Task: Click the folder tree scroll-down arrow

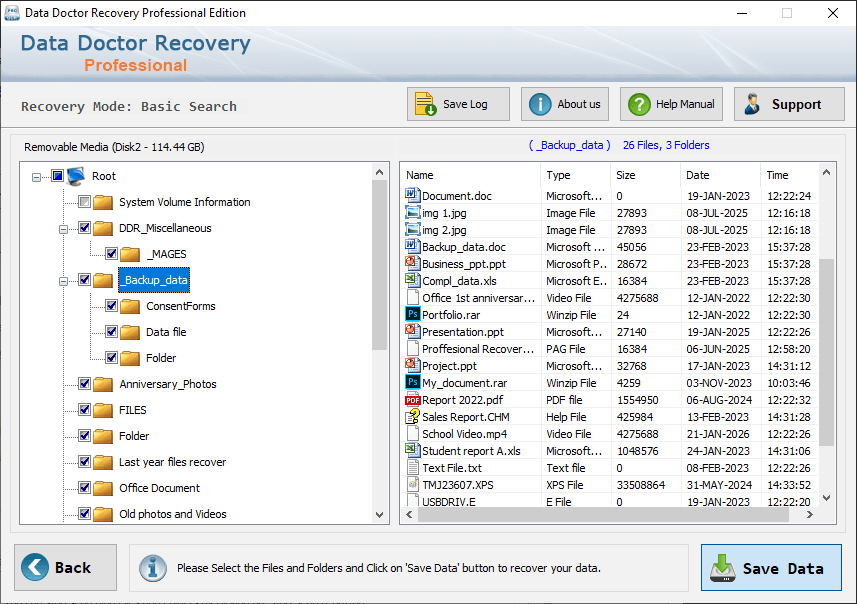Action: coord(380,515)
